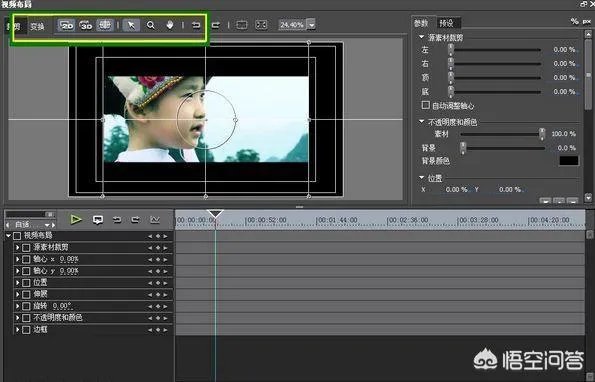Switch to 2D mode

point(66,25)
